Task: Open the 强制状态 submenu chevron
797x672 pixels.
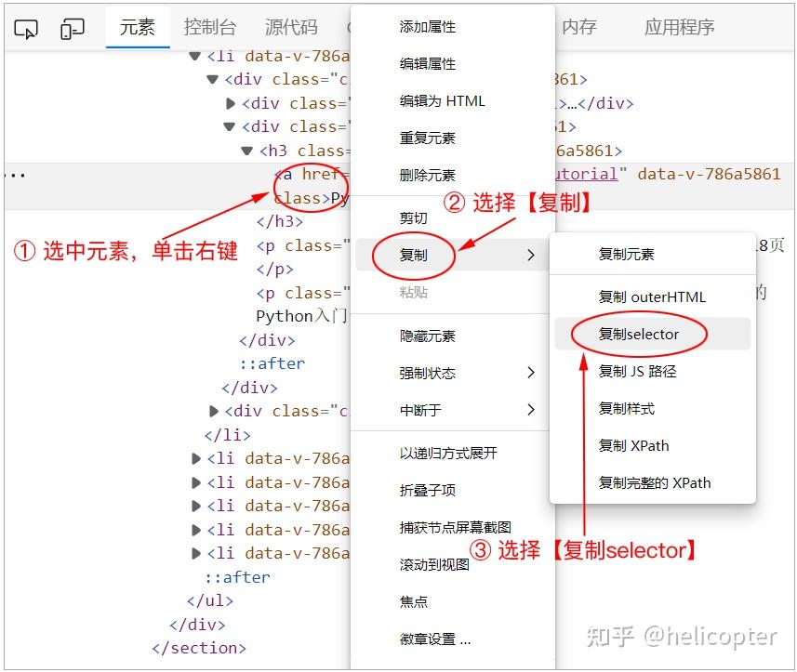Action: tap(532, 373)
